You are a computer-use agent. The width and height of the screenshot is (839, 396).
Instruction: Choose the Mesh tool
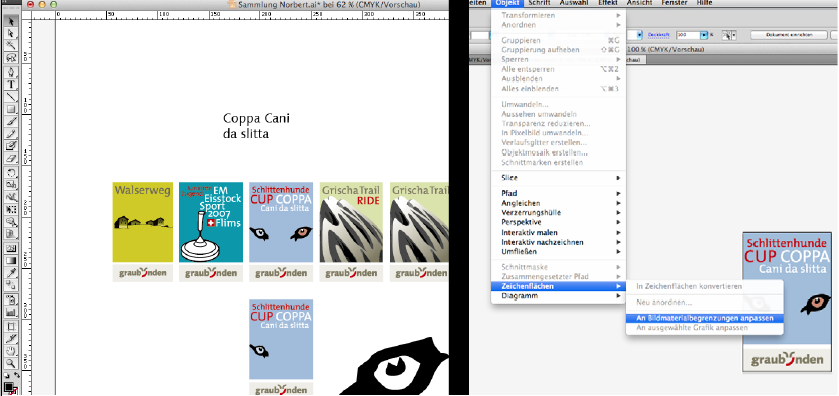click(x=11, y=248)
